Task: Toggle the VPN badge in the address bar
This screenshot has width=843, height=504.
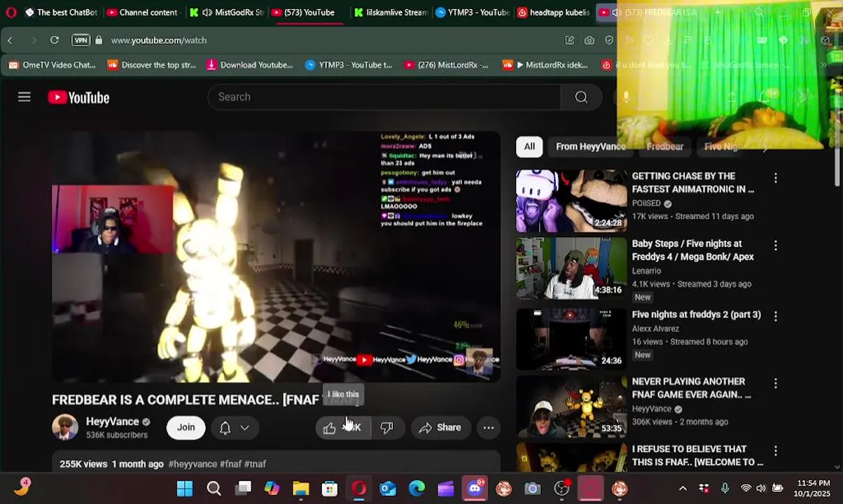Action: click(x=81, y=41)
